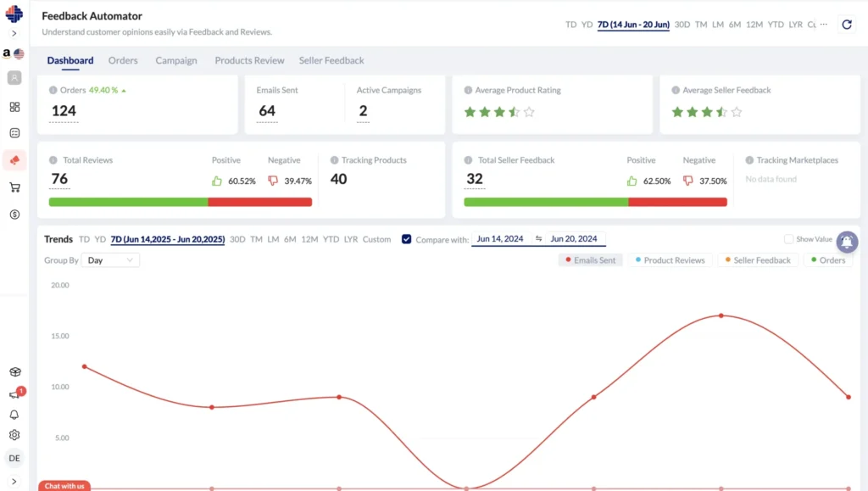Image resolution: width=868 pixels, height=491 pixels.
Task: Click the bottom sidebar expand chevron
Action: tap(14, 482)
